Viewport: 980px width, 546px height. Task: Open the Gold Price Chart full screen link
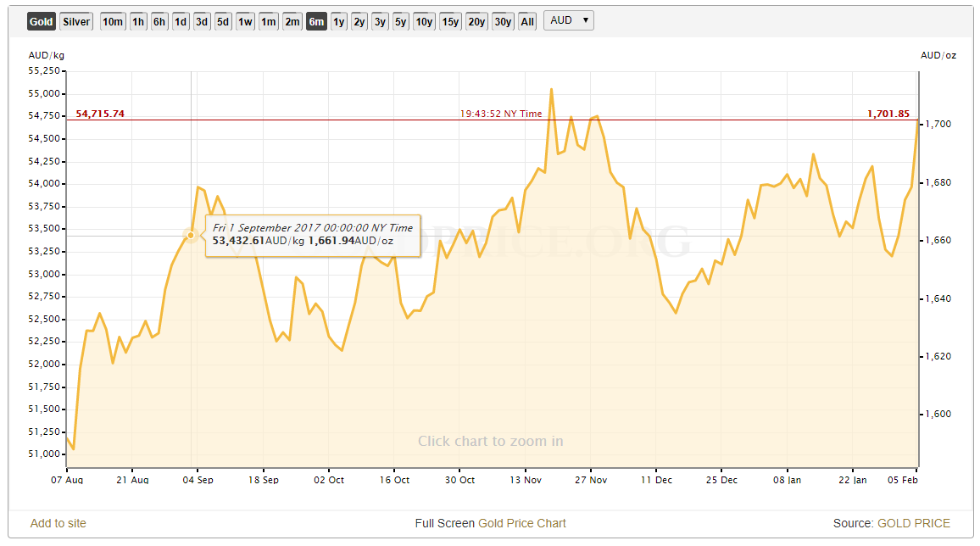521,523
